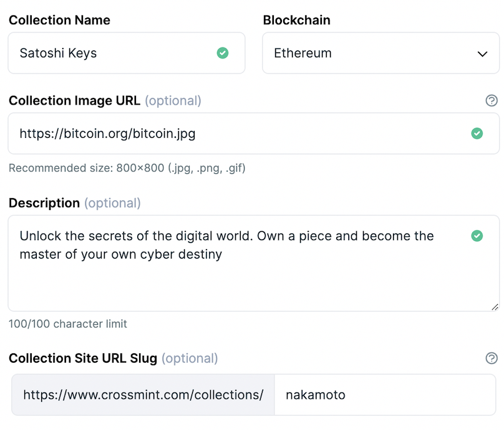Click the 100/100 character limit counter
The height and width of the screenshot is (430, 504).
coord(67,324)
